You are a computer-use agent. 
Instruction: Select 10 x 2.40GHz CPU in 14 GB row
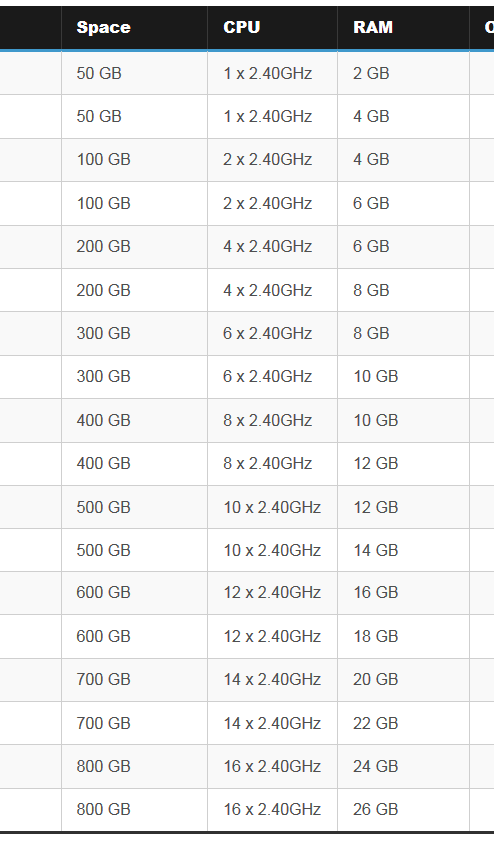click(272, 550)
